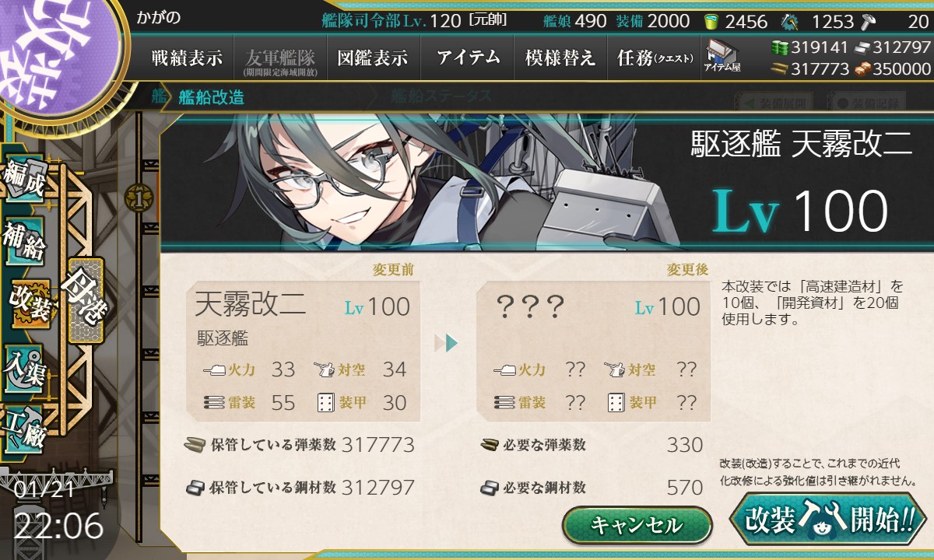
Task: Select the 補給 resupply sidebar icon
Action: pos(23,242)
